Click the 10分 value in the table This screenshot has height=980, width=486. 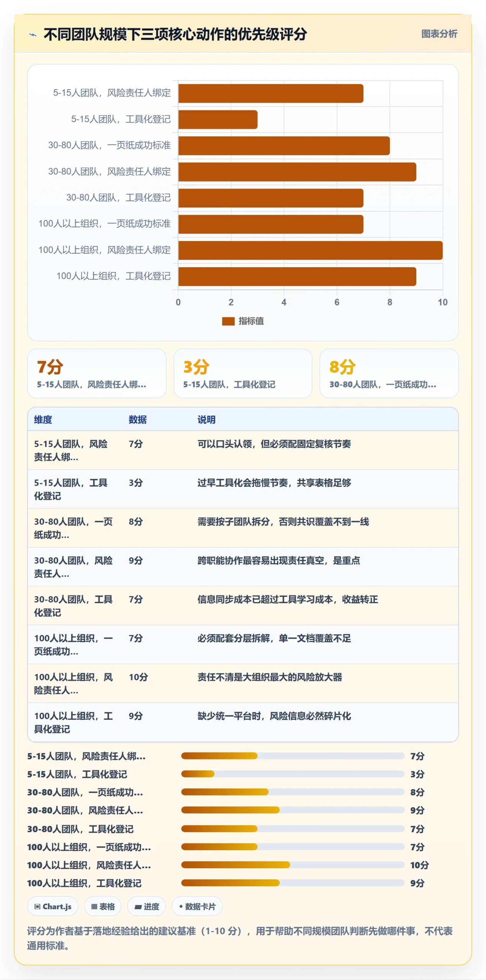[x=138, y=677]
